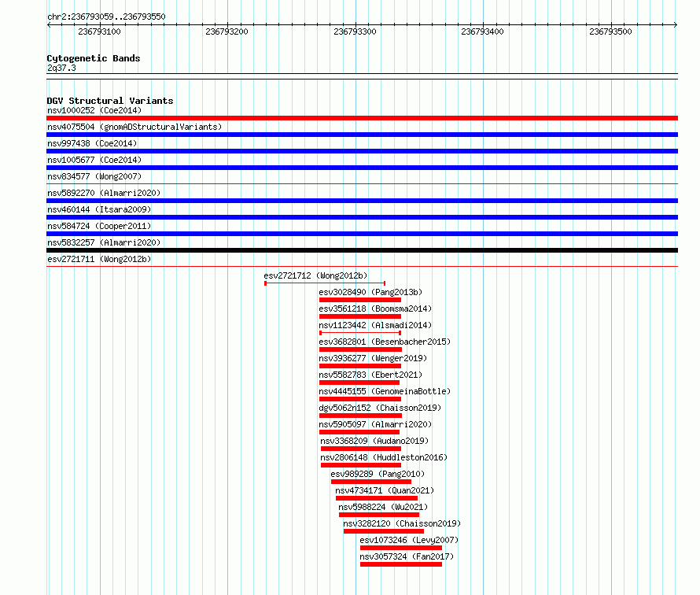This screenshot has height=595, width=700.
Task: Select the esv2721712 thin red span line
Action: pos(325,283)
